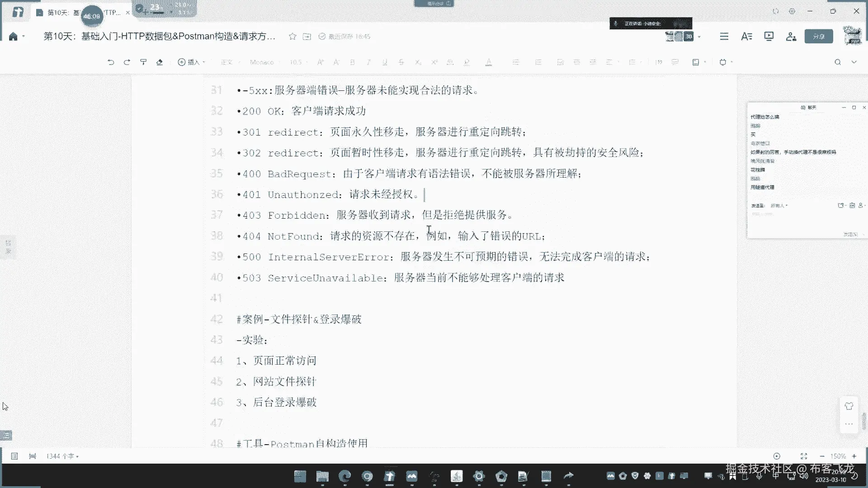Viewport: 868px width, 488px height.
Task: Click the eraser clear-format icon
Action: pyautogui.click(x=159, y=62)
